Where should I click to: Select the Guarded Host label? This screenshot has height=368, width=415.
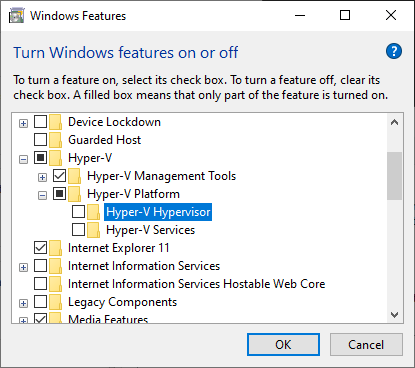105,140
